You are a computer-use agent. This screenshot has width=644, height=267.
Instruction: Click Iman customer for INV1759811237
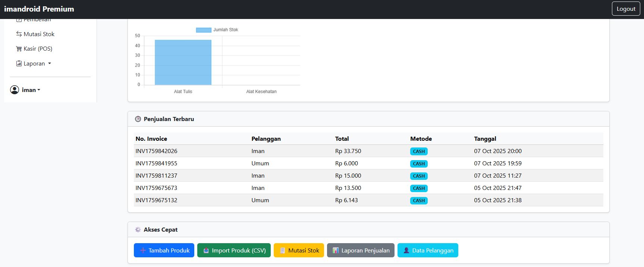[x=258, y=176]
